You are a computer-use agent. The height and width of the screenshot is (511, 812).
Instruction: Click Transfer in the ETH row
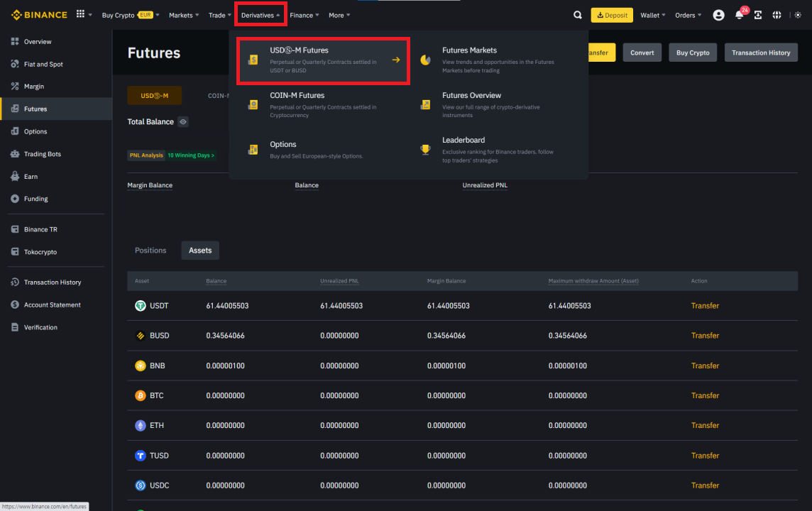point(705,426)
